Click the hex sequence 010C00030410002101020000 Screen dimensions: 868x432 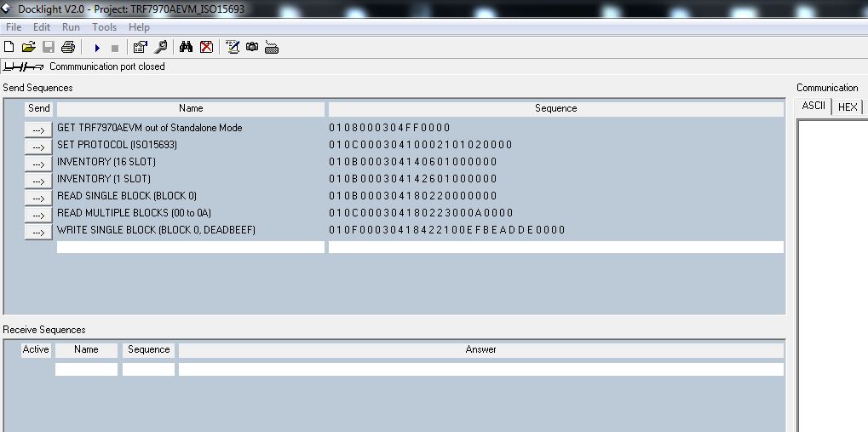421,145
